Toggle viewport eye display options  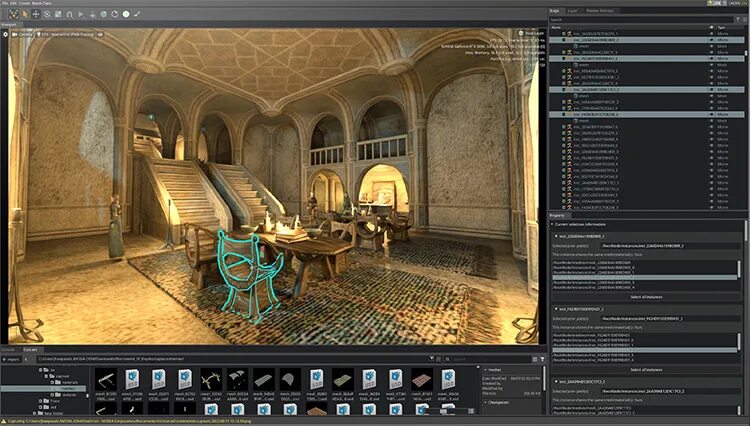(100, 34)
